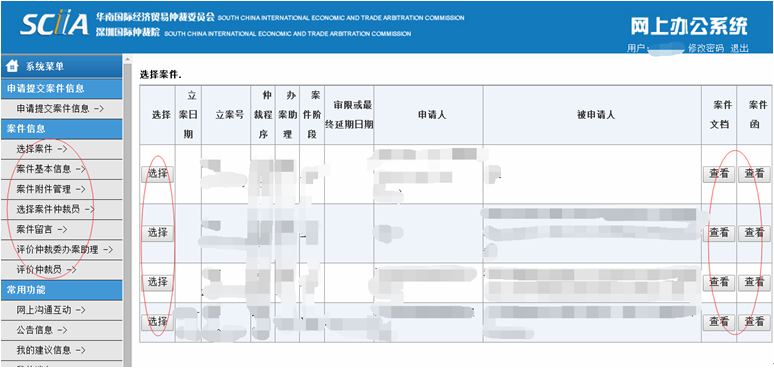Click 修改密码 link in header
This screenshot has height=374, width=774.
click(706, 48)
